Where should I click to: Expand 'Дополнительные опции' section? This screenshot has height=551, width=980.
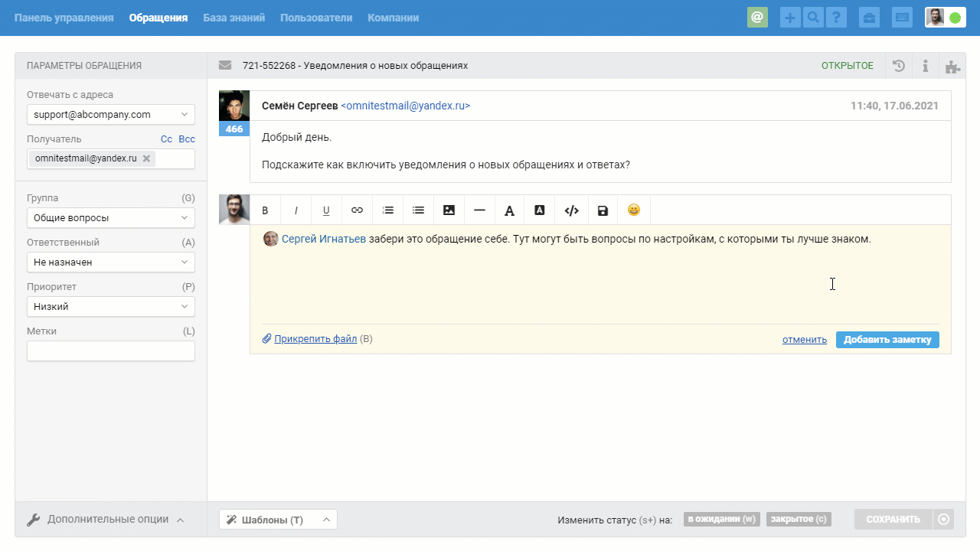106,519
